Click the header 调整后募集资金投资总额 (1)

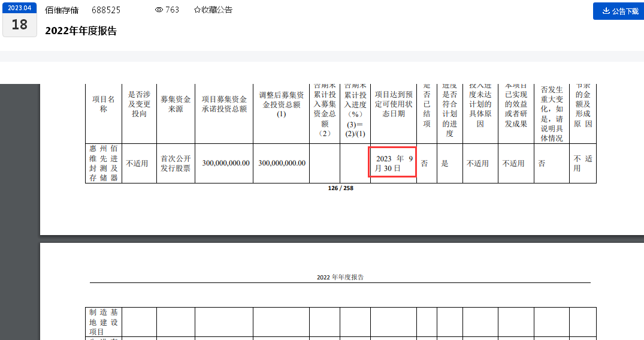[282, 104]
